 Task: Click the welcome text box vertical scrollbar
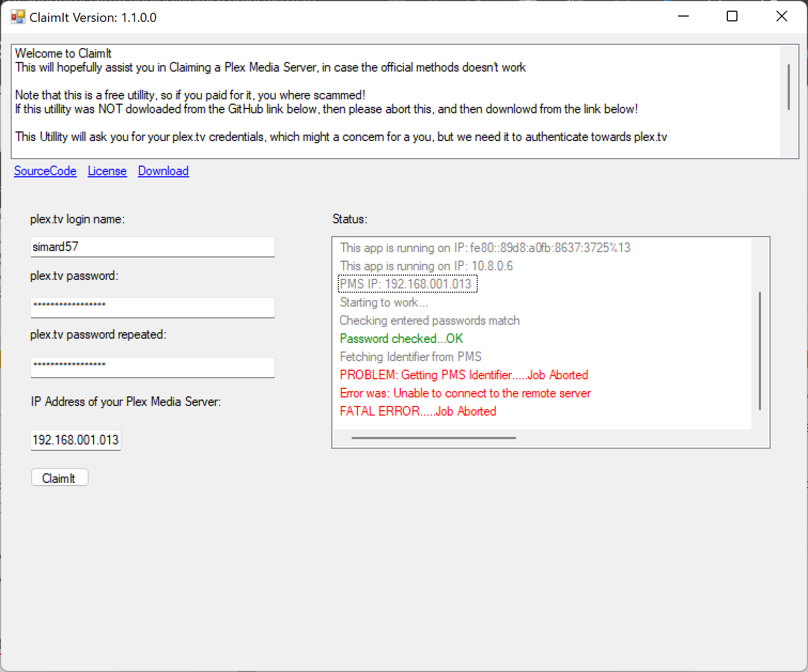[788, 87]
